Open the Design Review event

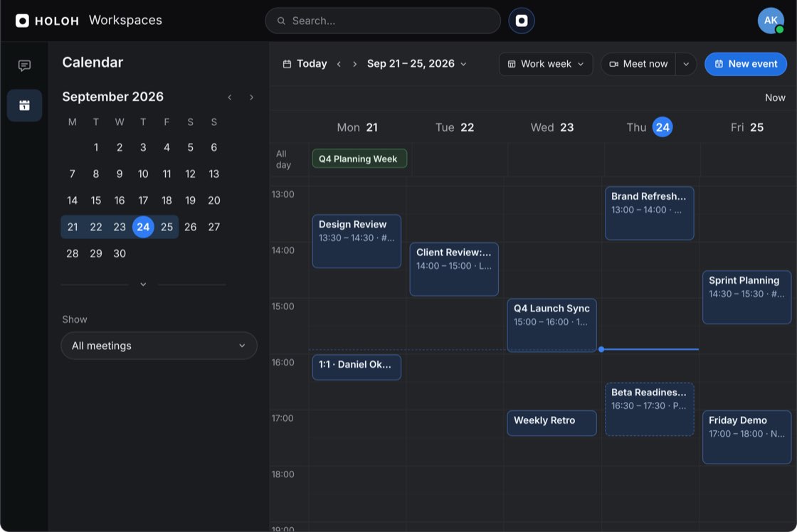click(357, 241)
